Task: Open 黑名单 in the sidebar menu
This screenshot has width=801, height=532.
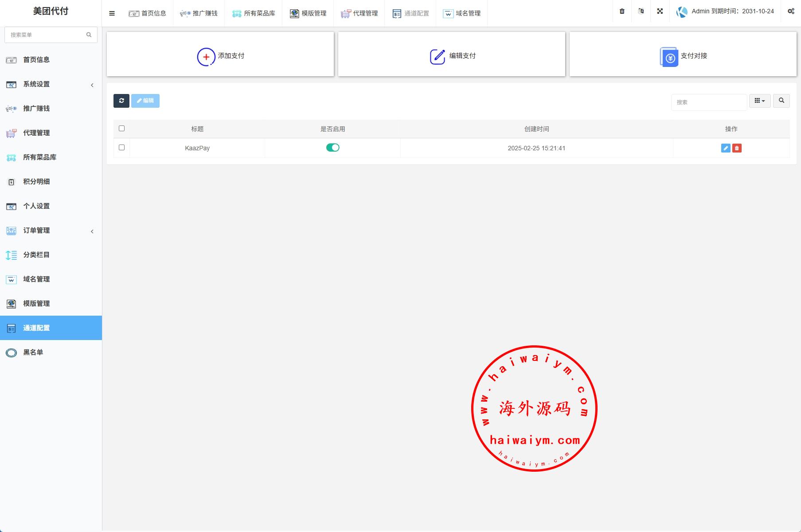Action: tap(33, 352)
